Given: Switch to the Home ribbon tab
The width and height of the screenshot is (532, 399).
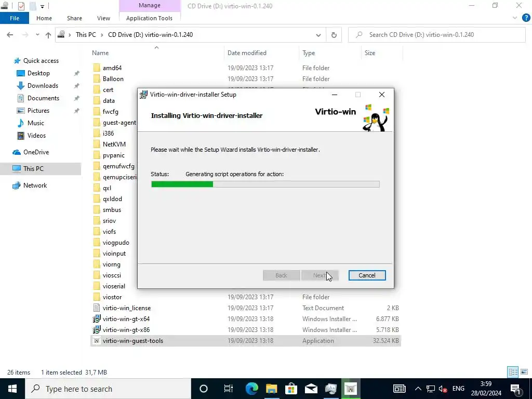Looking at the screenshot, I should tap(44, 18).
